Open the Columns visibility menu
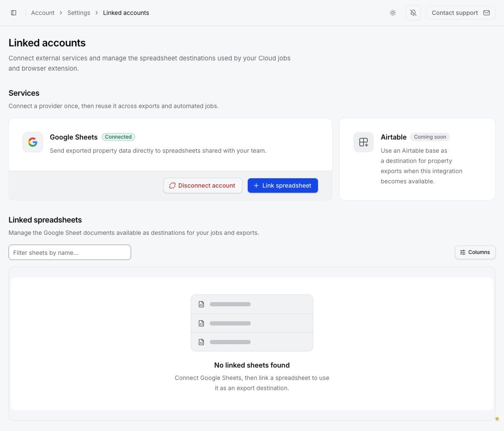This screenshot has height=431, width=504. pyautogui.click(x=475, y=252)
